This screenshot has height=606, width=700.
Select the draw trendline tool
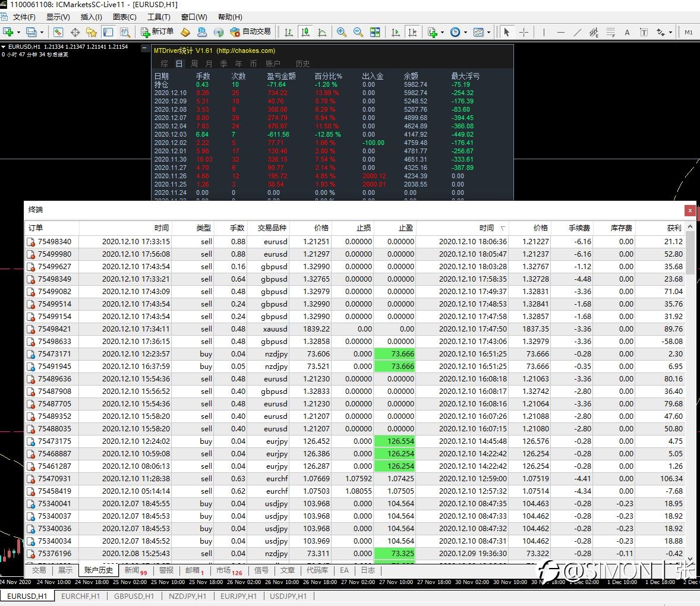[577, 32]
